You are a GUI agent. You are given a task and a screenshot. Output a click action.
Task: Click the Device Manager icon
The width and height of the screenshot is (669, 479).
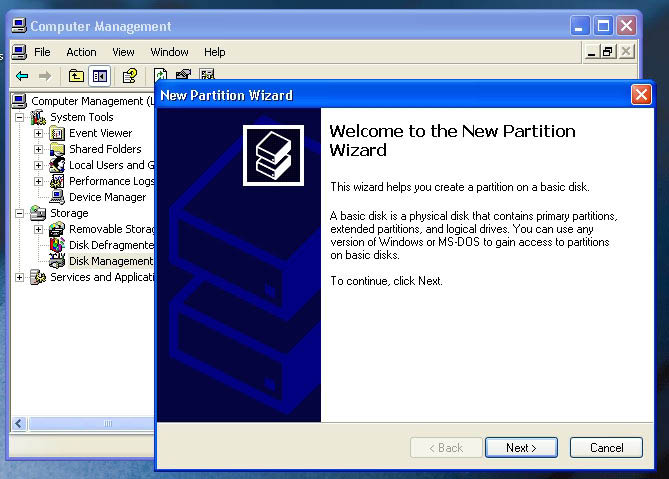click(57, 197)
